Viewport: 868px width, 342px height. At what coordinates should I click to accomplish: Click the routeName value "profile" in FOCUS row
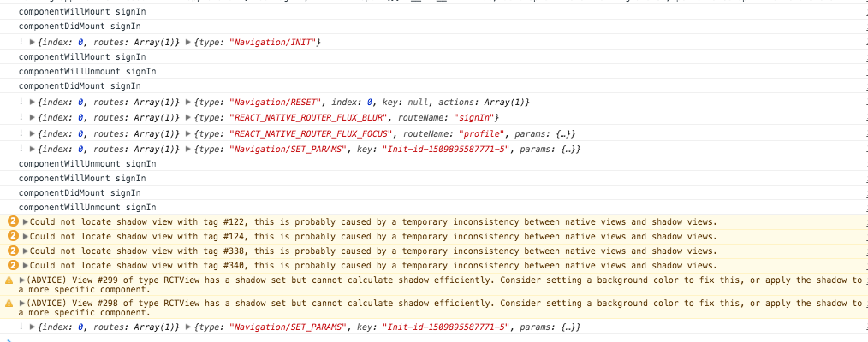coord(482,133)
